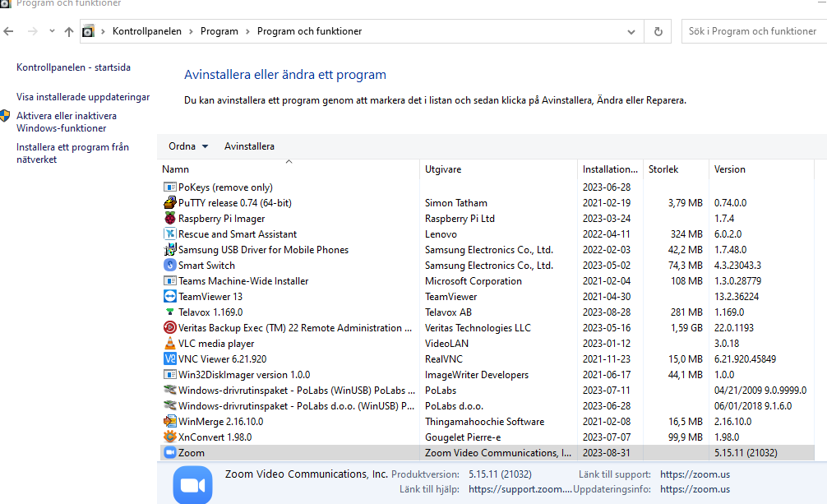Open Kontrollpanelen - startsida link
The image size is (827, 504).
(73, 67)
